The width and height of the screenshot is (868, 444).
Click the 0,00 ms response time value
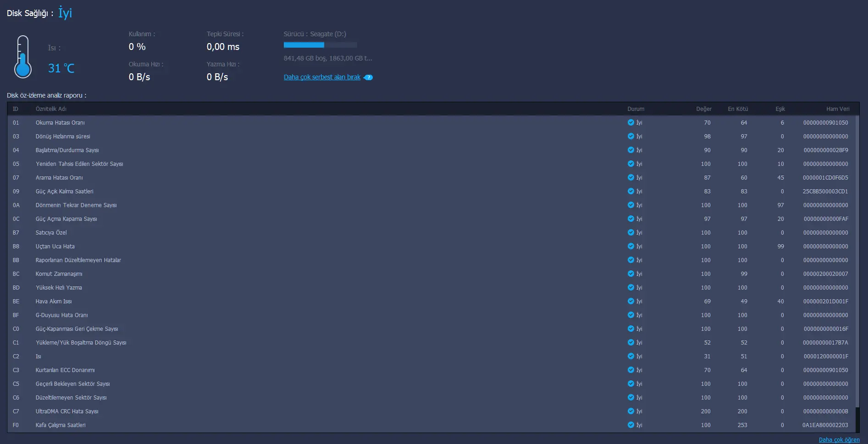click(x=223, y=47)
